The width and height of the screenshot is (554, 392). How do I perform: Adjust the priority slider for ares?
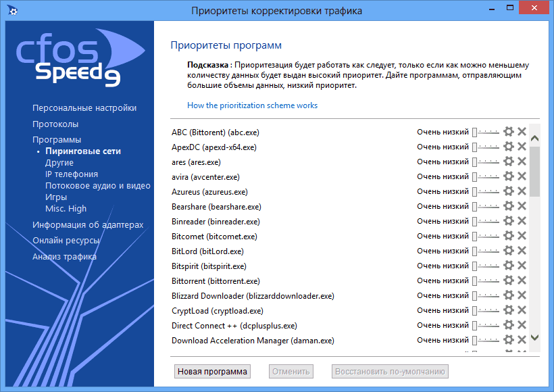[x=485, y=162]
